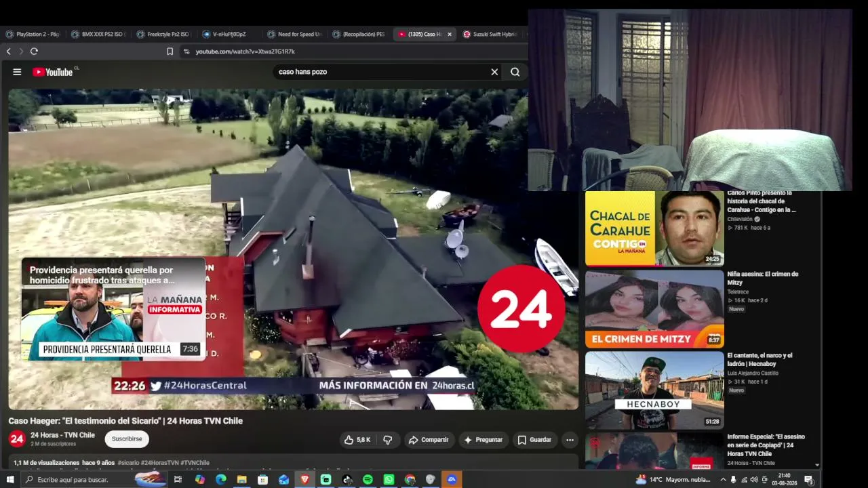Click the #sicario hashtag
The height and width of the screenshot is (488, 868).
[128, 463]
